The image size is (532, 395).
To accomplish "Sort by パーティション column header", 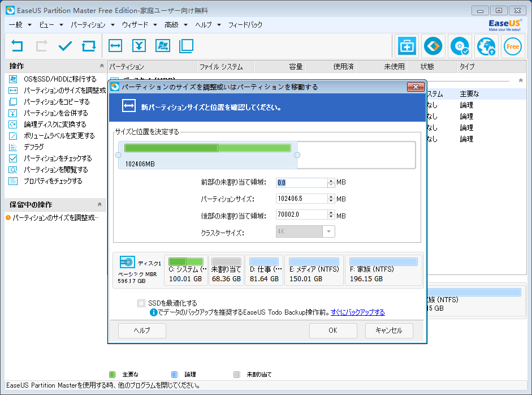I will (x=152, y=67).
